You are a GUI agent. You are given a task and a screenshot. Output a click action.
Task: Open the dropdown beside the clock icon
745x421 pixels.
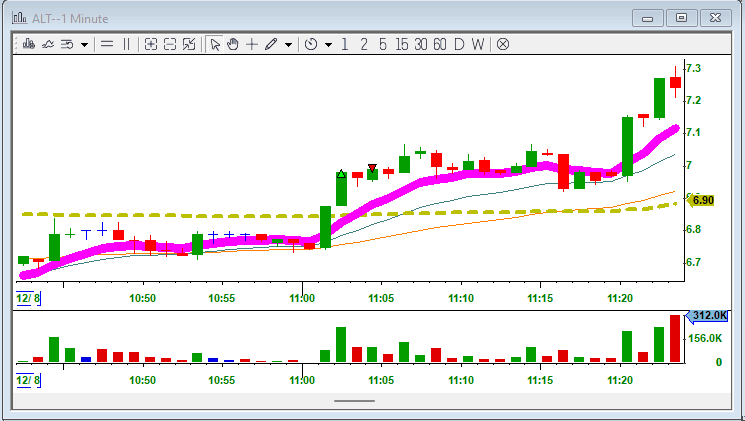pyautogui.click(x=328, y=45)
